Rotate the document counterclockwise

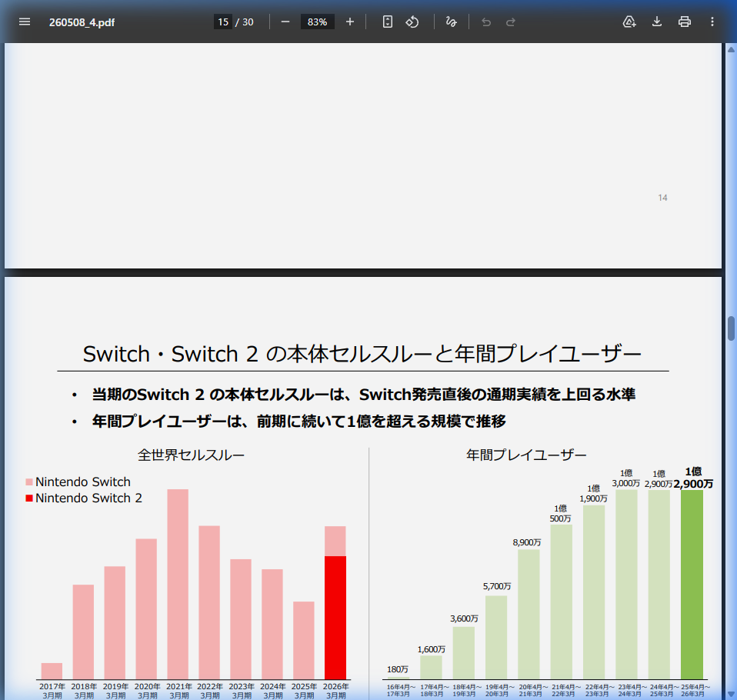(x=412, y=22)
